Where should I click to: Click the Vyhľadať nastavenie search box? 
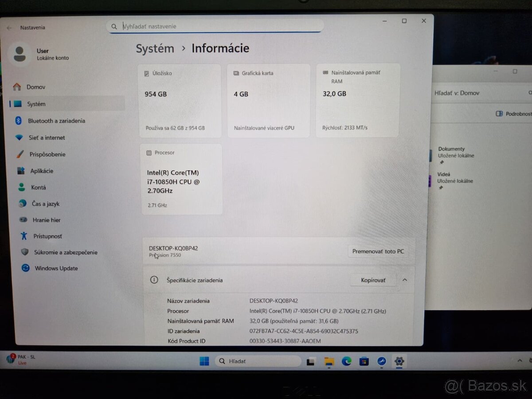click(x=215, y=26)
